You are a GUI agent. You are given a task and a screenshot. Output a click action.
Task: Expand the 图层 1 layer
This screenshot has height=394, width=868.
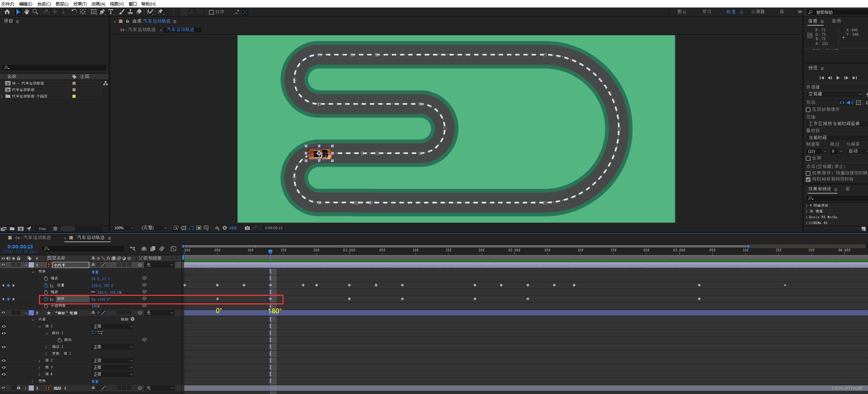coord(25,388)
